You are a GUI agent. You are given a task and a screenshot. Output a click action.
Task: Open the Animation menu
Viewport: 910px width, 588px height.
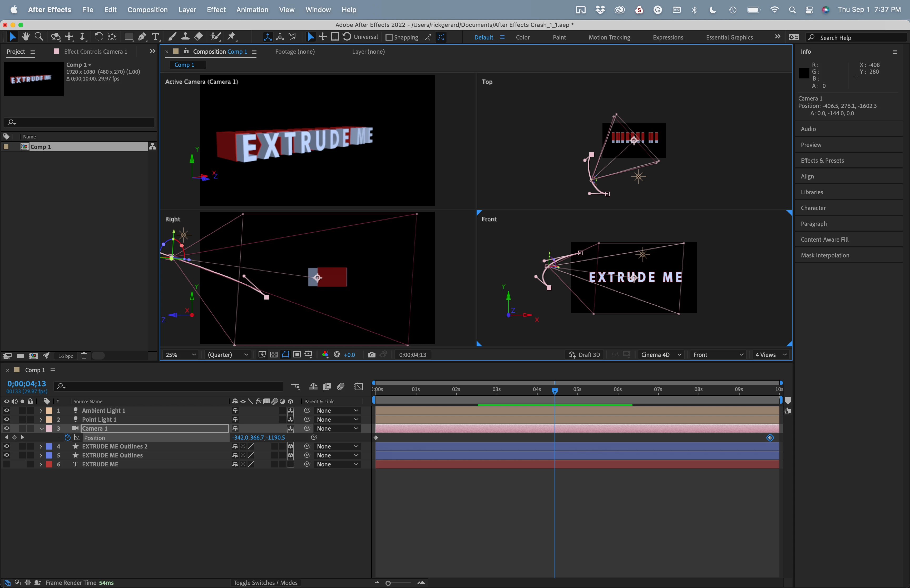(252, 9)
